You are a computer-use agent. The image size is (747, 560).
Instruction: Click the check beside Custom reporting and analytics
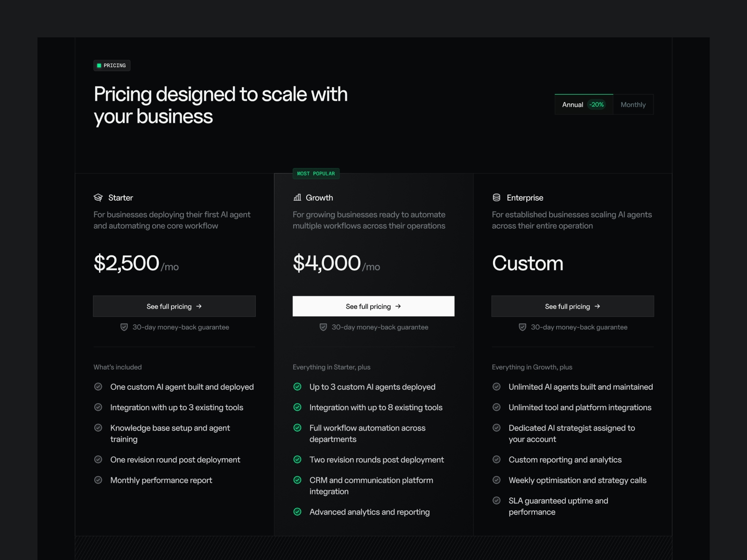(x=497, y=459)
